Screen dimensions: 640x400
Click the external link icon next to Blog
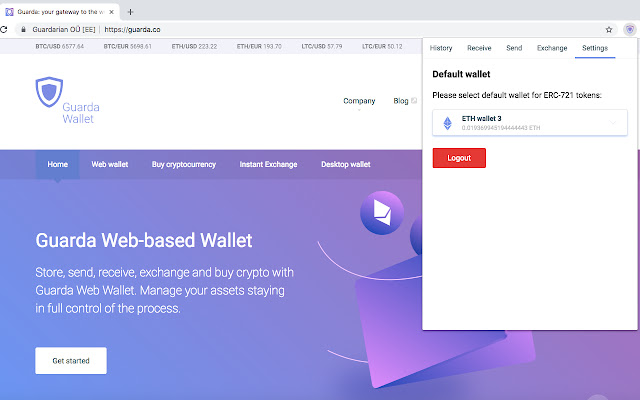coord(414,100)
